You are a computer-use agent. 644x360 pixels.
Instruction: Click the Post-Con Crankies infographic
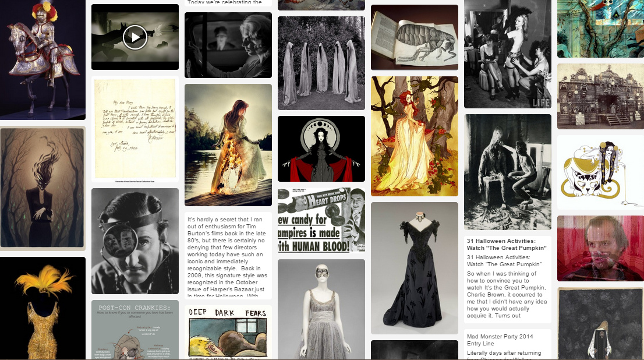click(x=135, y=330)
